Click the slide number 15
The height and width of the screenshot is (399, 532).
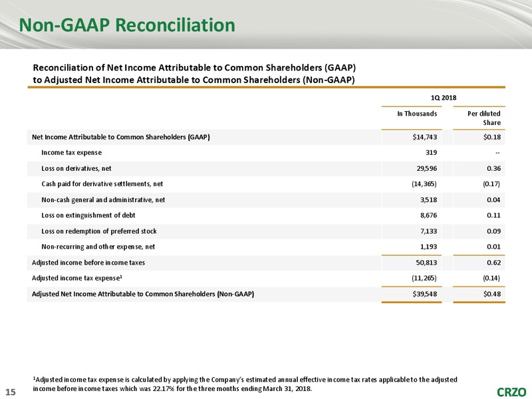[11, 392]
